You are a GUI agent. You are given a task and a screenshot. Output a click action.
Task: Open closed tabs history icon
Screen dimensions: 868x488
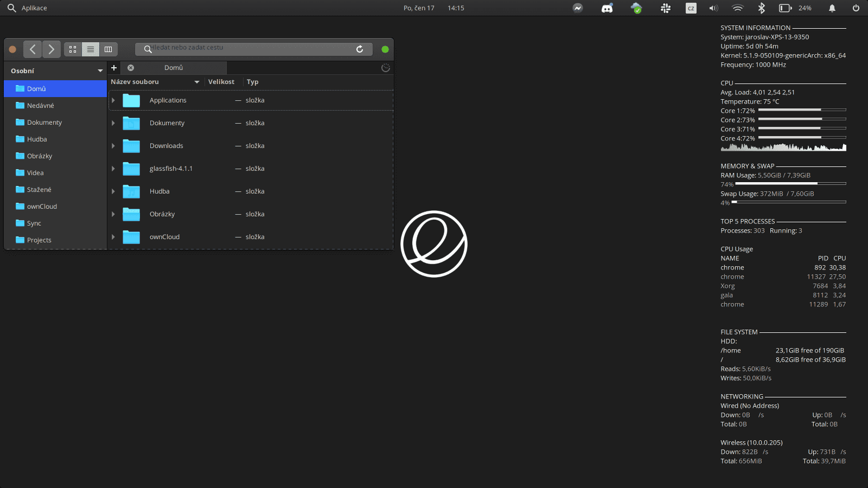[x=386, y=68]
